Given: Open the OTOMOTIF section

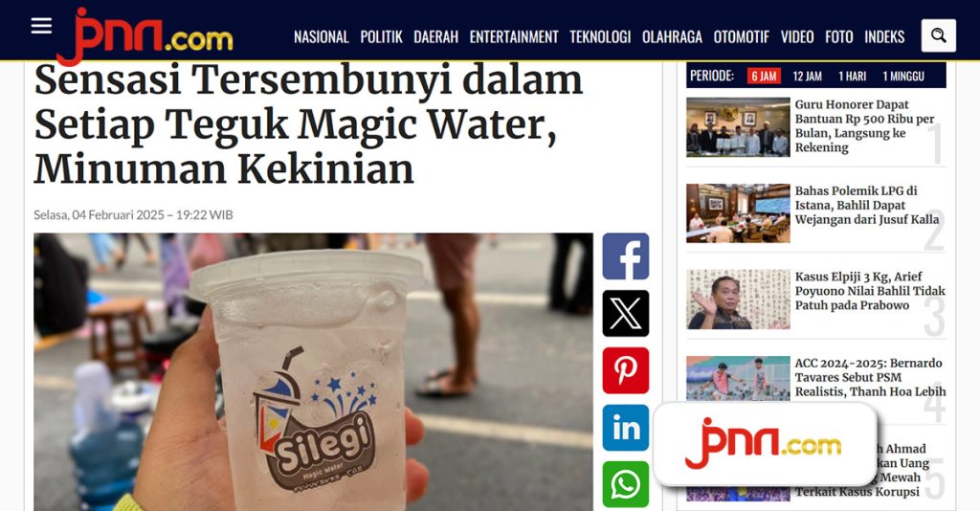Looking at the screenshot, I should (742, 37).
